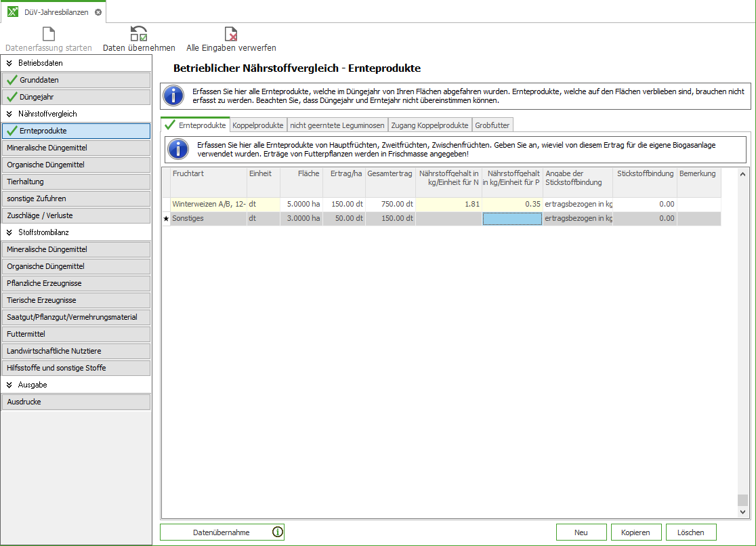
Task: Click the Löschen button
Action: coord(690,532)
